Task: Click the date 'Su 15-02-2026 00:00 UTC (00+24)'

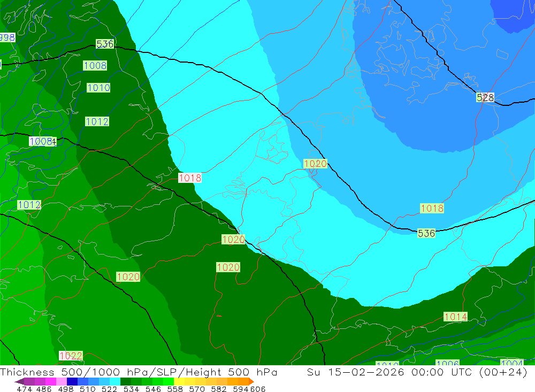Action: tap(417, 372)
